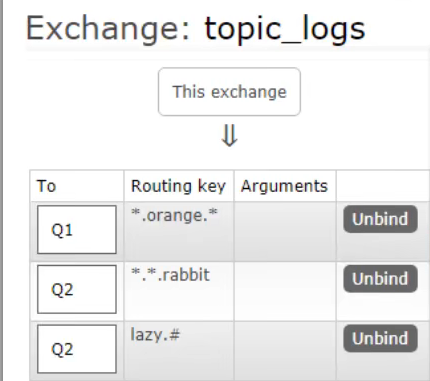The width and height of the screenshot is (430, 381).
Task: Click the *.orange.* routing key text
Action: tap(174, 215)
